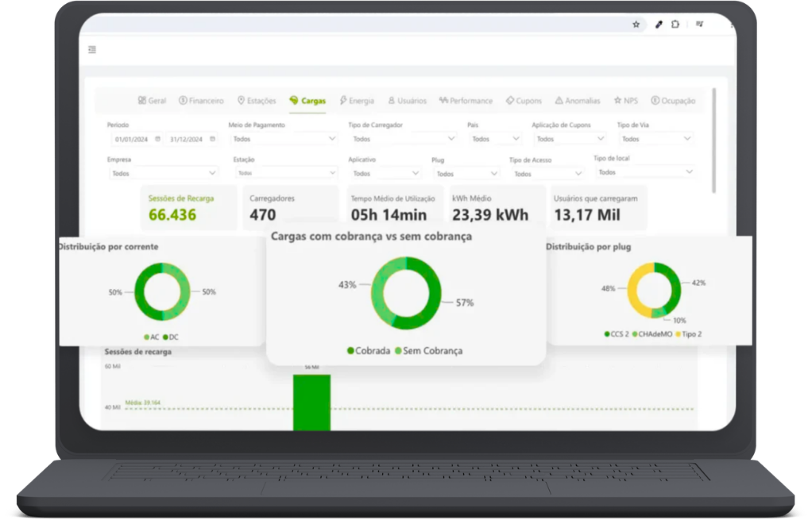Image resolution: width=812 pixels, height=520 pixels.
Task: Open the Plug dropdown
Action: coord(466,174)
